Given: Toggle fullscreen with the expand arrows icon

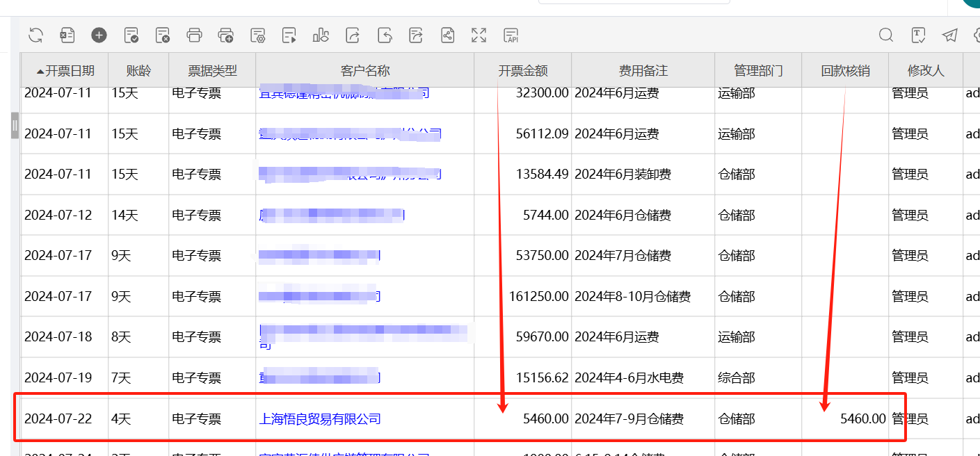Looking at the screenshot, I should [479, 35].
